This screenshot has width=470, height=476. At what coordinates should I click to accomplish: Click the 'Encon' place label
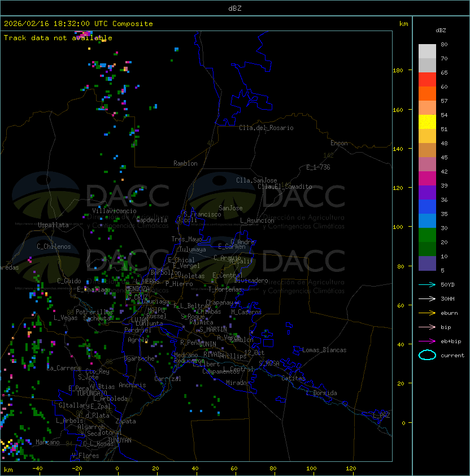point(339,143)
